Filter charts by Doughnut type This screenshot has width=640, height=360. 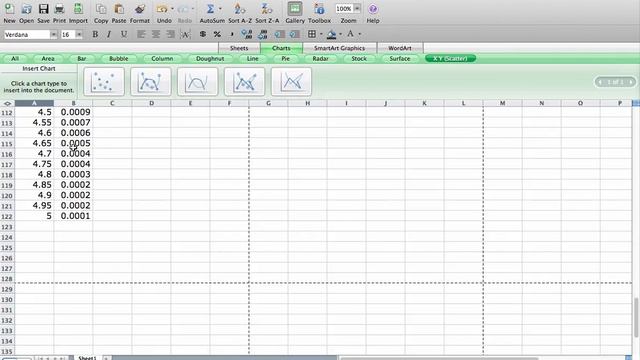[x=210, y=59]
